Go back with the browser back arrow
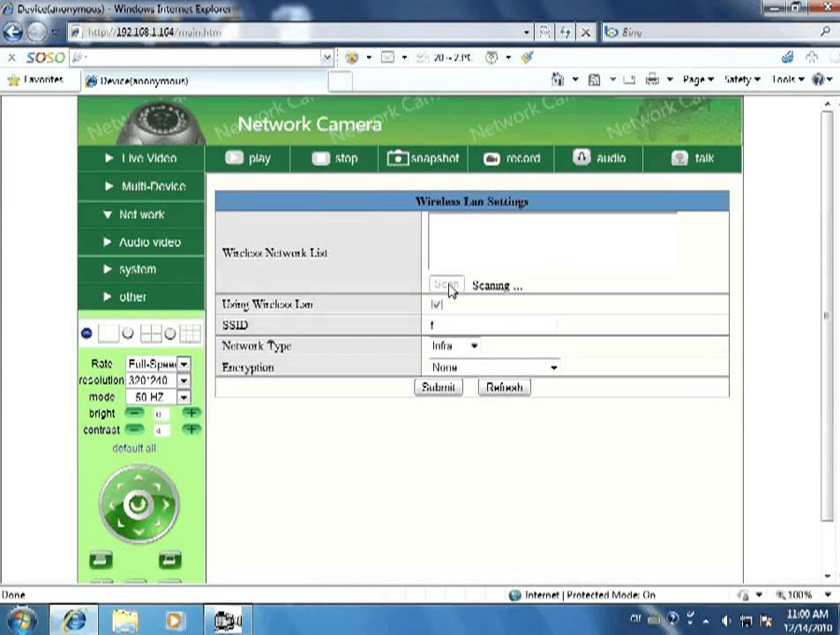The image size is (840, 635). 13,32
